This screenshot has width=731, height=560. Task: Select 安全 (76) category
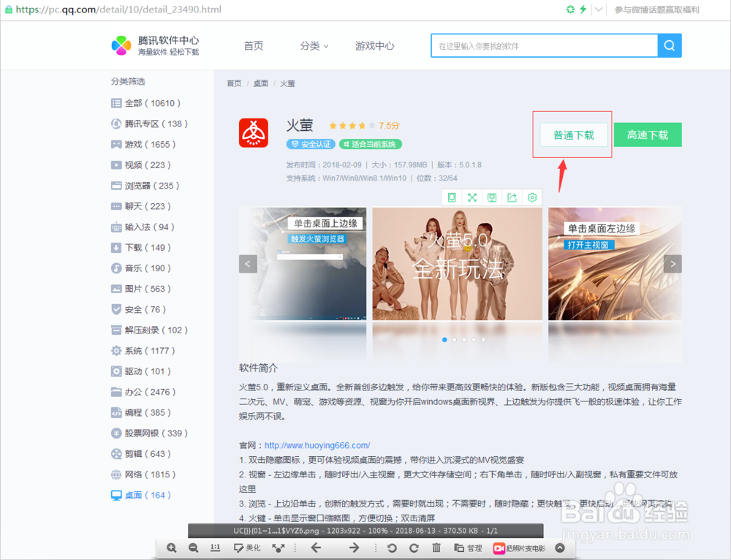[138, 309]
